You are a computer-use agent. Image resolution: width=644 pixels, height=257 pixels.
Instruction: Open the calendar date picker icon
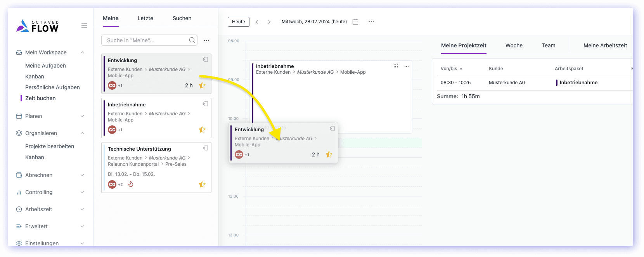click(x=355, y=22)
